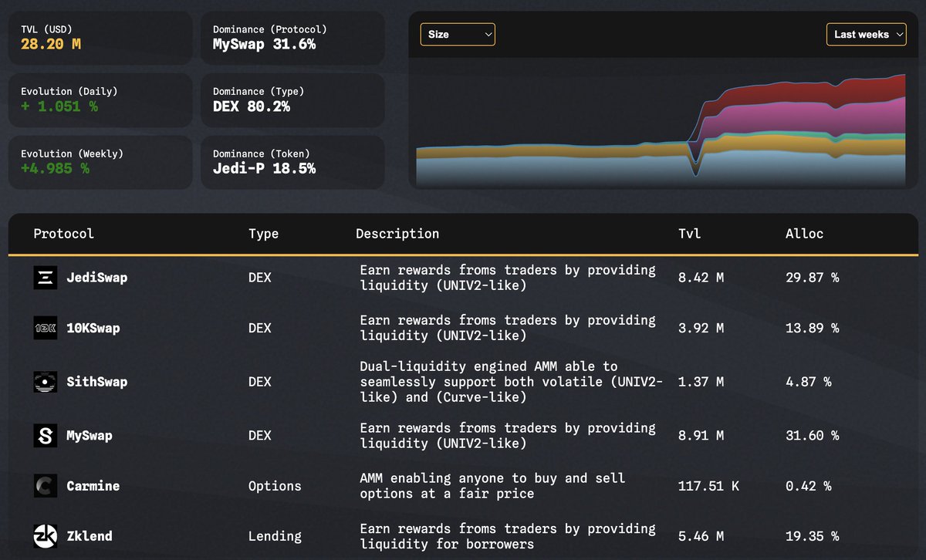Viewport: 926px width, 560px height.
Task: Click the Lending type in Zklend row
Action: [275, 535]
